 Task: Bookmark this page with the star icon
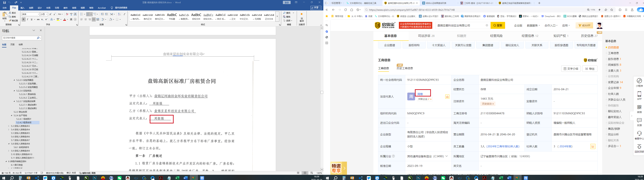click(x=612, y=10)
